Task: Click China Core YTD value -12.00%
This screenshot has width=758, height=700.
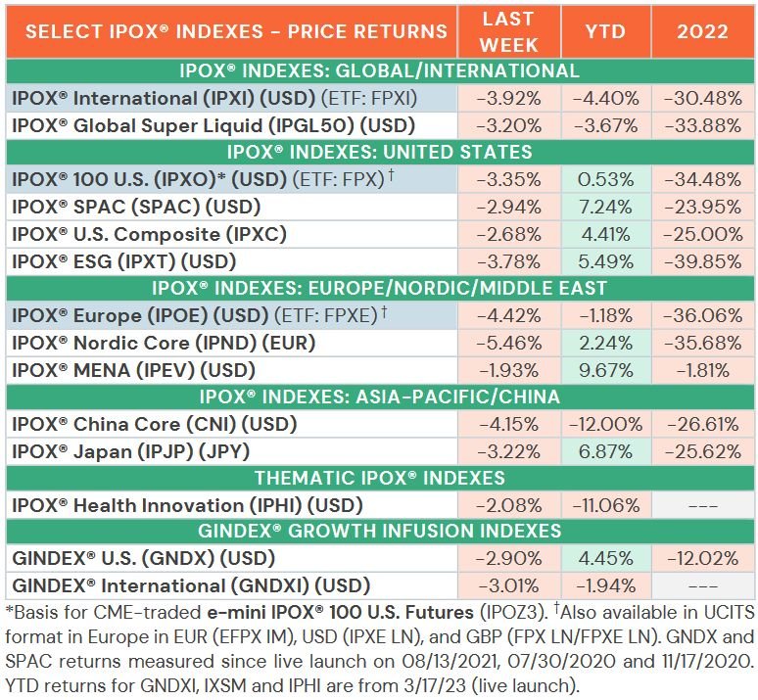Action: [606, 425]
